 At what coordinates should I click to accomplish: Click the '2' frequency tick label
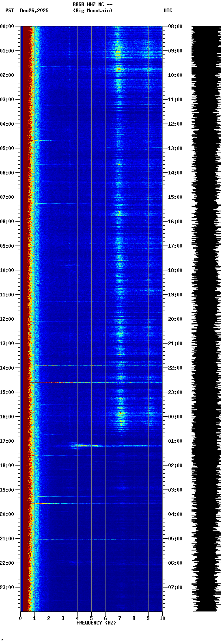49,618
